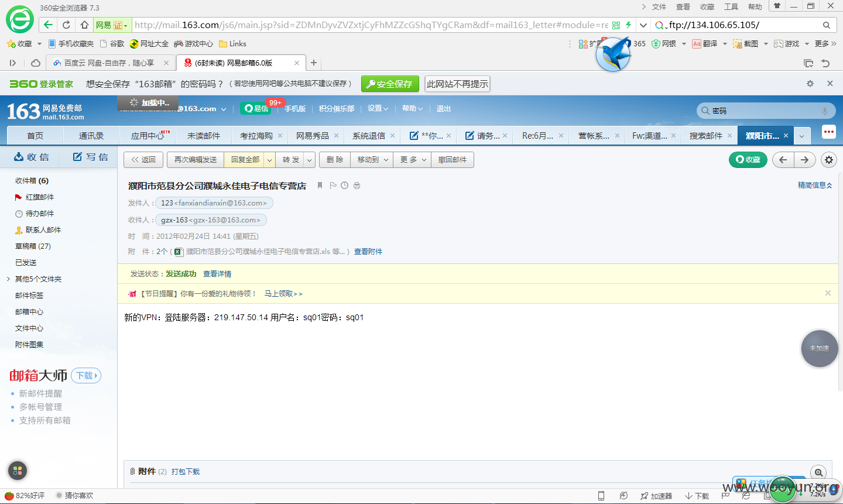Click 查看附件 link
Screen dimensions: 843x504
coord(368,252)
